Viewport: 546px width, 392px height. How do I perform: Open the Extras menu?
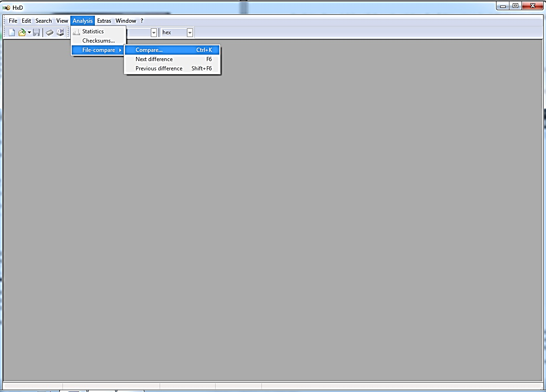[x=104, y=21]
